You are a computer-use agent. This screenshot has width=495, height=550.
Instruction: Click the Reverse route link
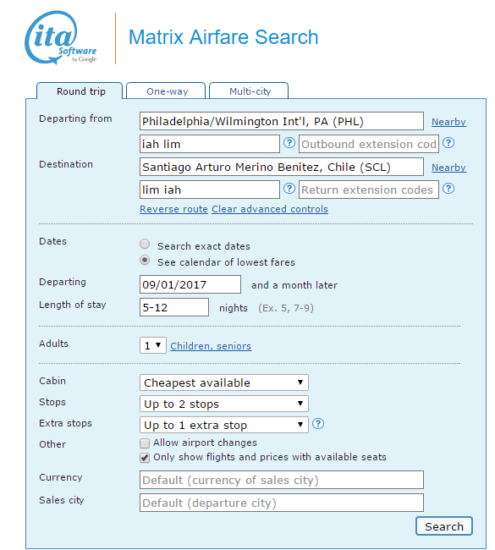point(174,209)
